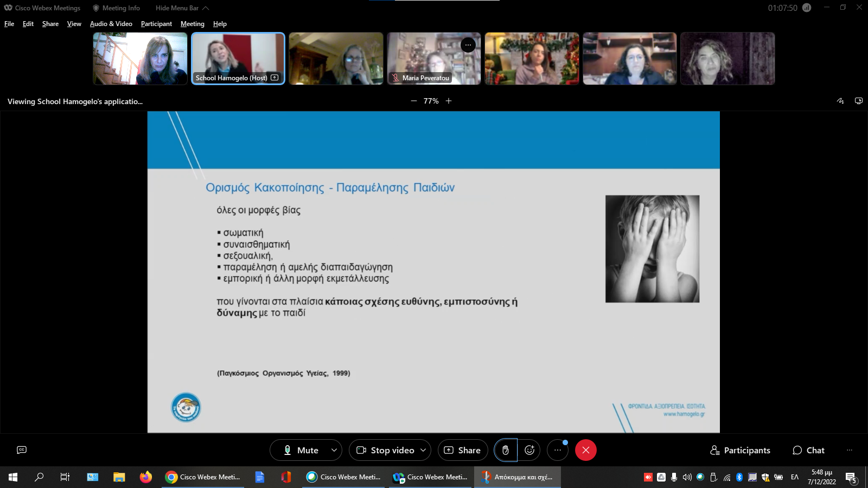Collapse menu bar with Hide Menu Bar
This screenshot has width=868, height=488.
pyautogui.click(x=182, y=8)
